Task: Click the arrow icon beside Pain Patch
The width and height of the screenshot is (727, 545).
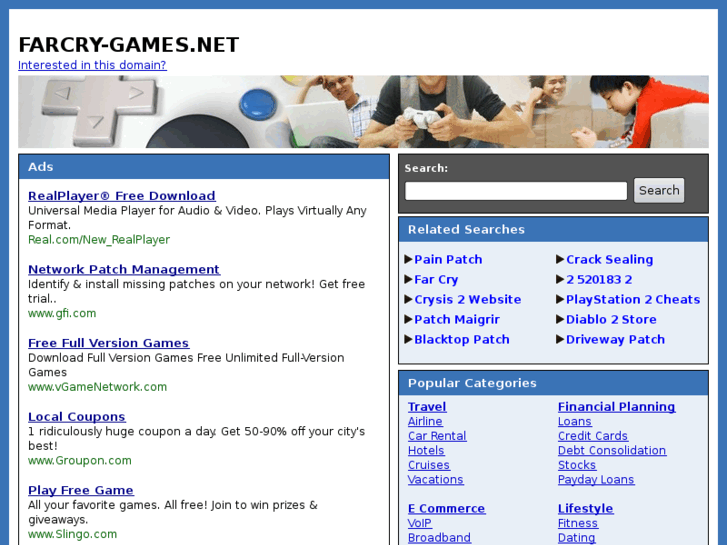Action: (x=408, y=259)
